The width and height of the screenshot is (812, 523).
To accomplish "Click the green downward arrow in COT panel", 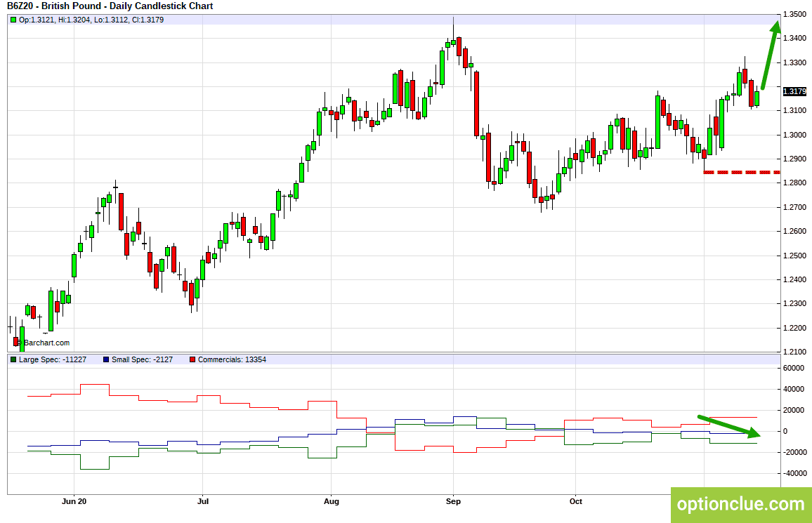I will [x=729, y=426].
